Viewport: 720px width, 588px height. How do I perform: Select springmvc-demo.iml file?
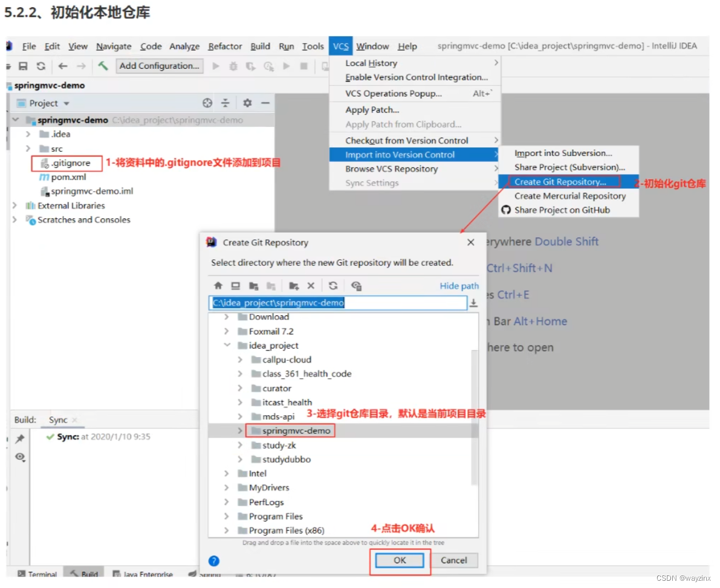tap(92, 191)
